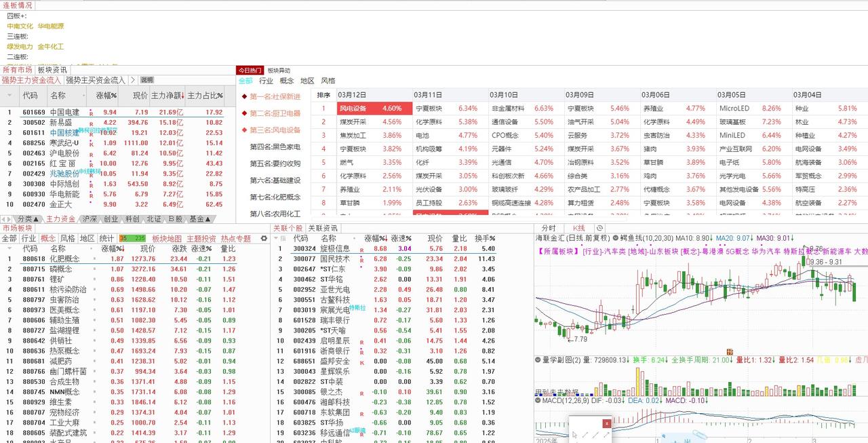Click the R marker beside 旋极信息 row
This screenshot has height=443, width=868.
(361, 250)
